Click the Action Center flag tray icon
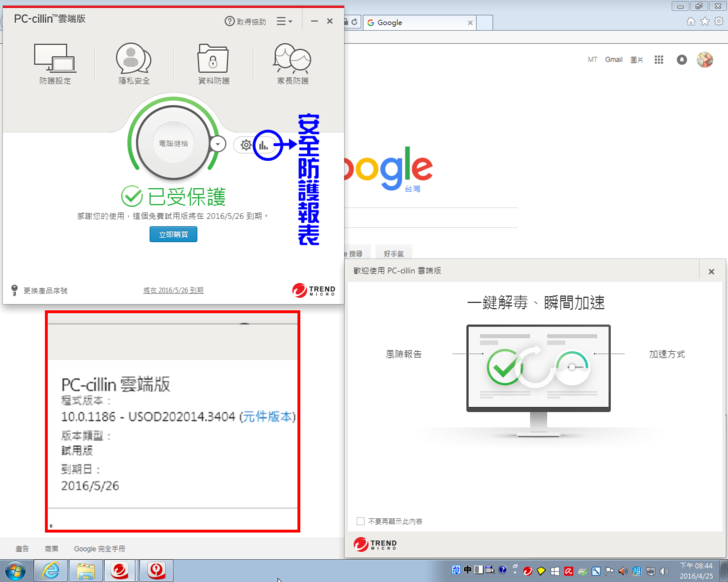Image resolution: width=728 pixels, height=582 pixels. coord(610,571)
